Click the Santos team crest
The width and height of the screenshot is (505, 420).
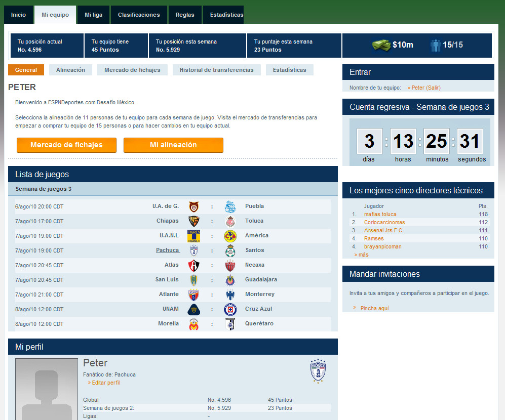coord(230,250)
